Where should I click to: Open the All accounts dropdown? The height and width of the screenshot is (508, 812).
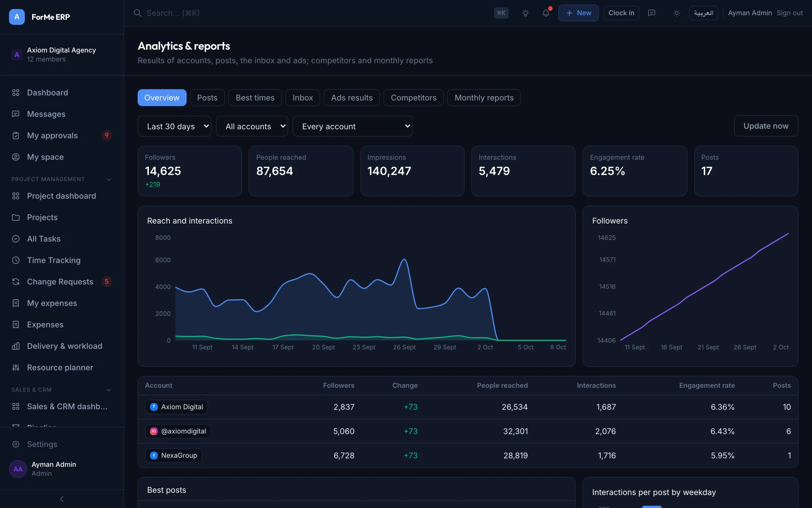tap(252, 126)
